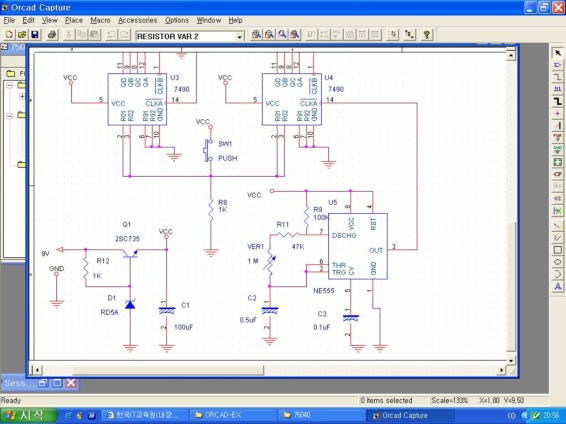Screen dimensions: 566x424
Task: Select the Place Text tool
Action: click(x=558, y=287)
